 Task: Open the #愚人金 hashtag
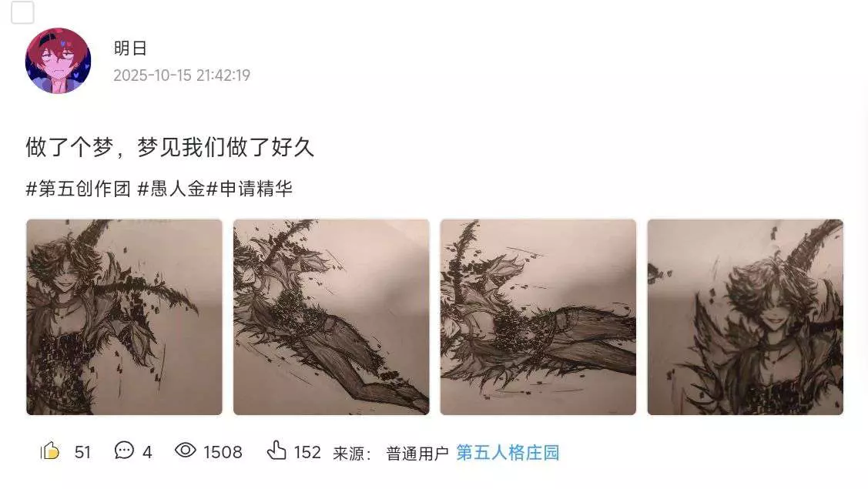(171, 189)
